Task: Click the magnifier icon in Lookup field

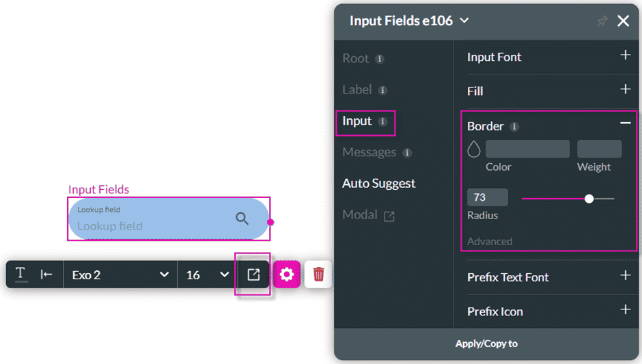Action: click(x=242, y=219)
